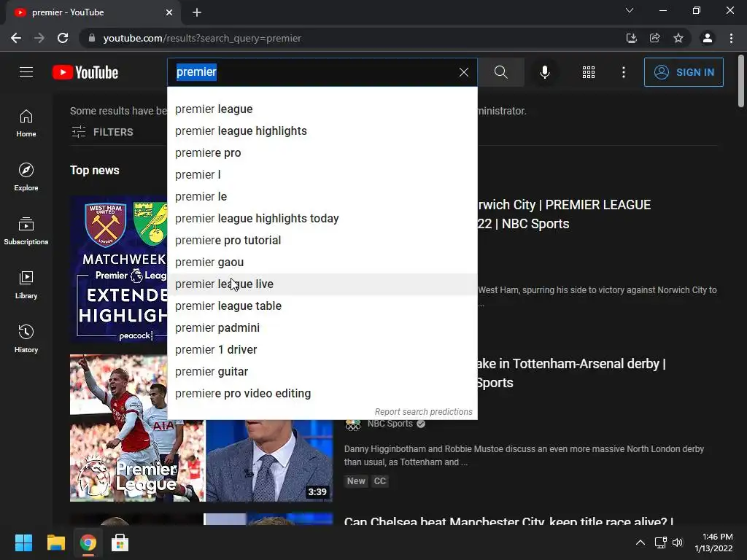Show hidden tray icons chevron
747x560 pixels.
pos(640,542)
